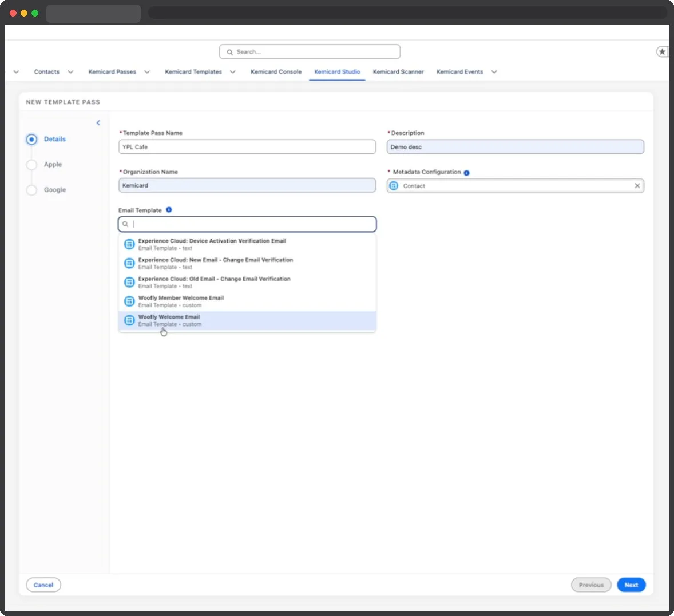Click the Cancel button

43,585
